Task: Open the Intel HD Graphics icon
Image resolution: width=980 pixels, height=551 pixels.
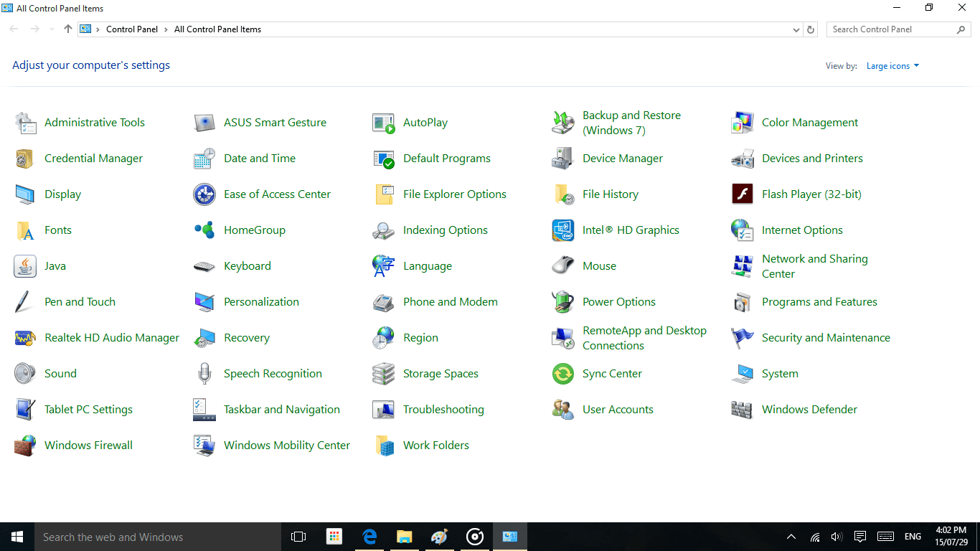Action: click(x=563, y=230)
